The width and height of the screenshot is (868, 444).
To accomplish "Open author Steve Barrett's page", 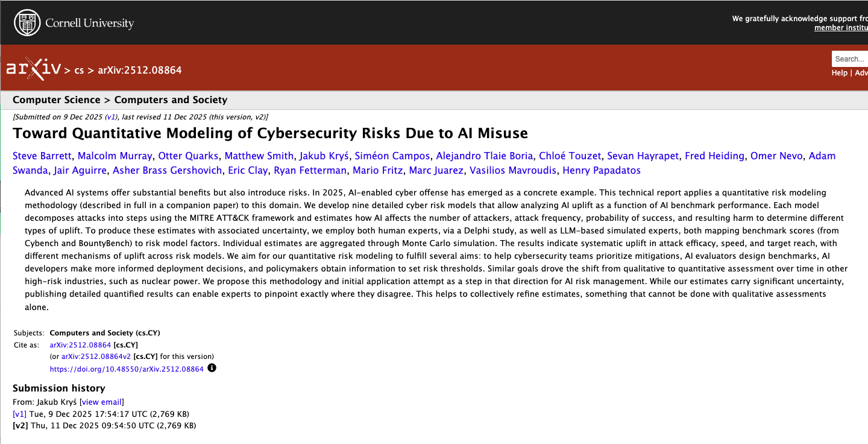I will point(42,156).
